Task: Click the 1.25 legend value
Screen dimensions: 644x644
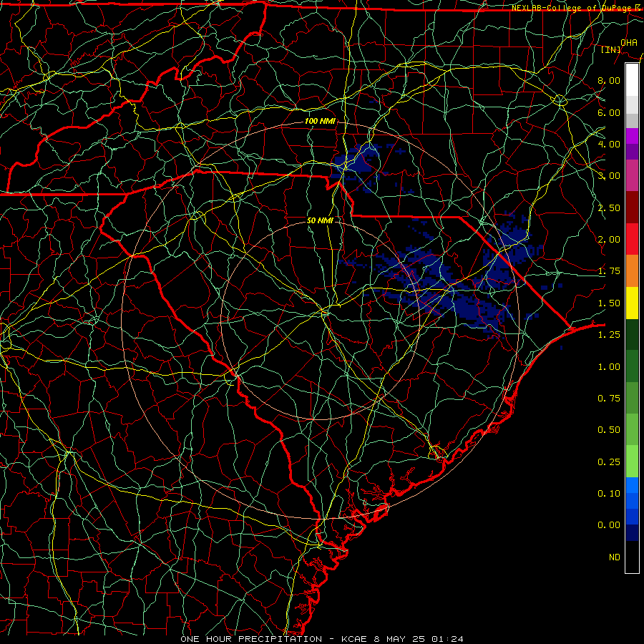Action: coord(609,335)
